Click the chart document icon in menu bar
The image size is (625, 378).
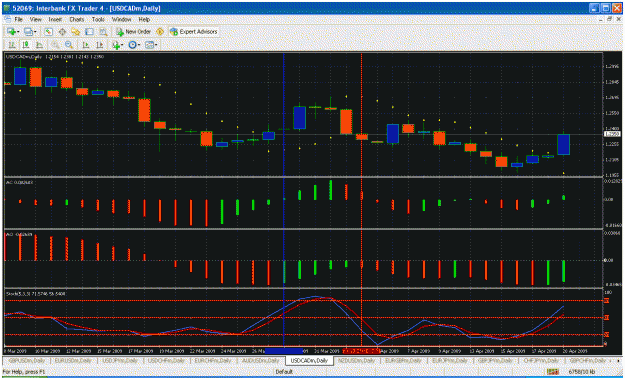tap(7, 19)
